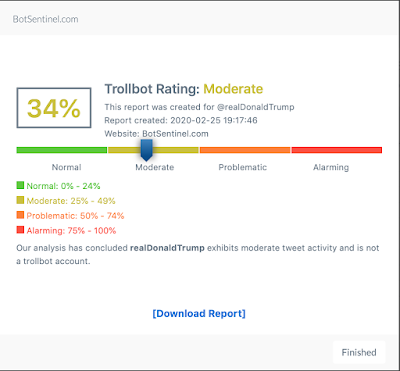Image resolution: width=400 pixels, height=371 pixels.
Task: Click the blue rating slider marker
Action: (147, 150)
